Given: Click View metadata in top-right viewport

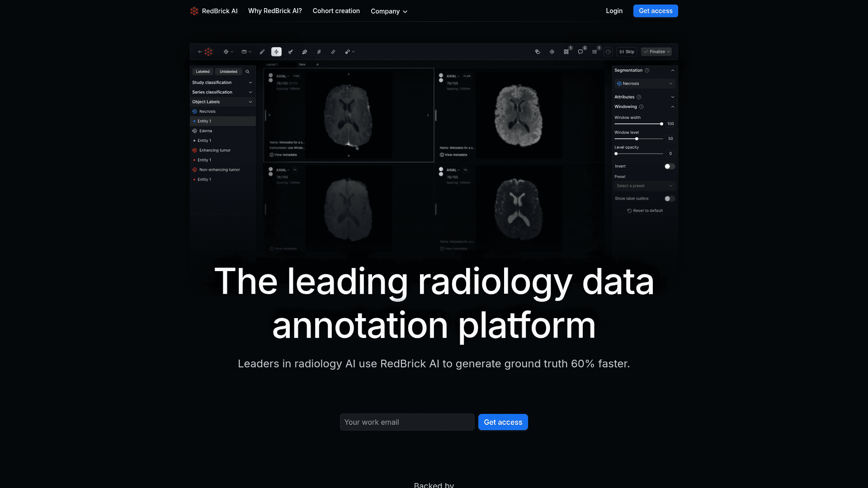Looking at the screenshot, I should pyautogui.click(x=453, y=155).
